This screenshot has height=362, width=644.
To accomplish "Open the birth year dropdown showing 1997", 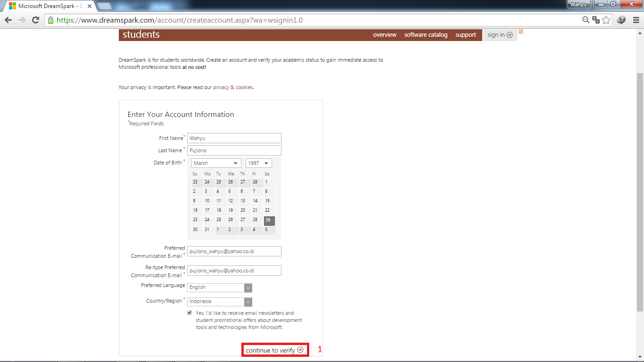I will 259,163.
